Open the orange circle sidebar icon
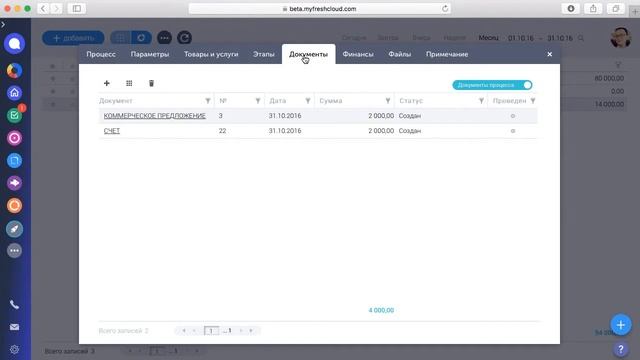 14,205
